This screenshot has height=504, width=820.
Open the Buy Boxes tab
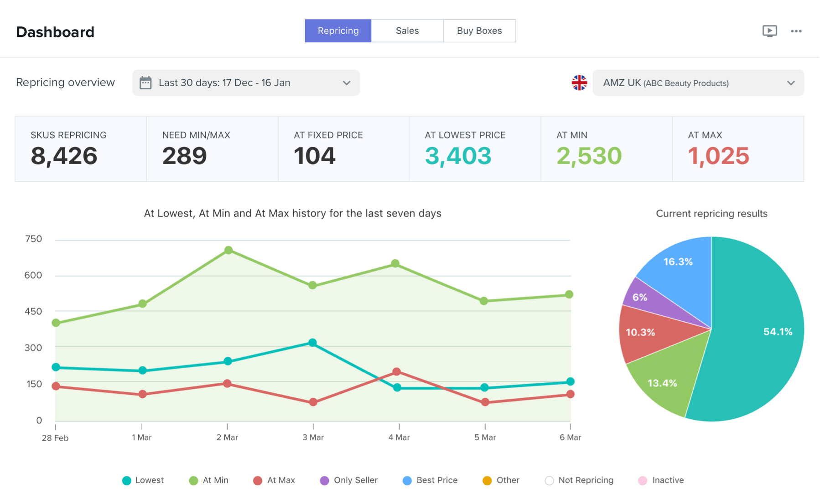(479, 31)
